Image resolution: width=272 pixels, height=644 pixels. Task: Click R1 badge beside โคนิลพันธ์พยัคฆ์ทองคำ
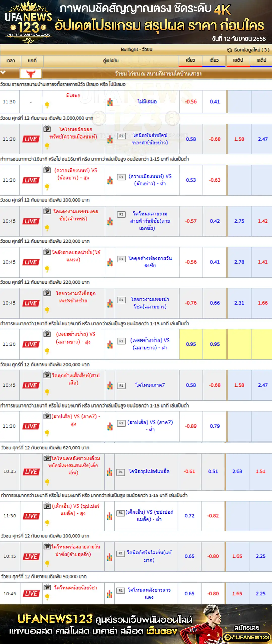[x=121, y=136]
